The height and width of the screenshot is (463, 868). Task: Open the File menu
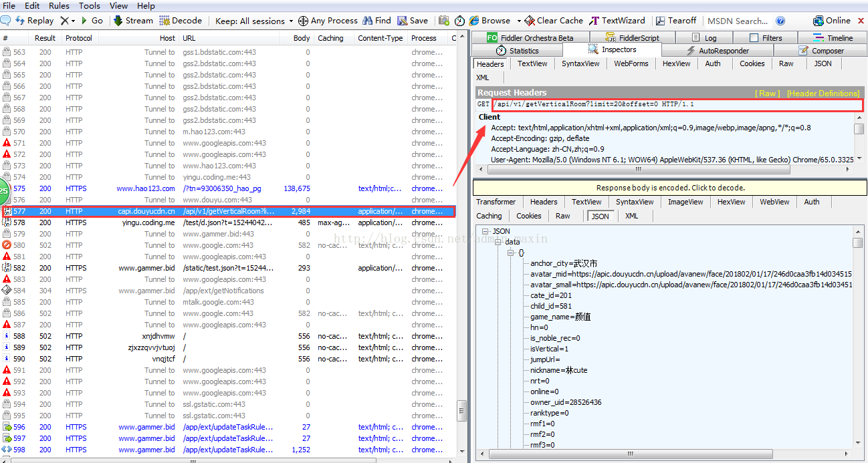9,6
